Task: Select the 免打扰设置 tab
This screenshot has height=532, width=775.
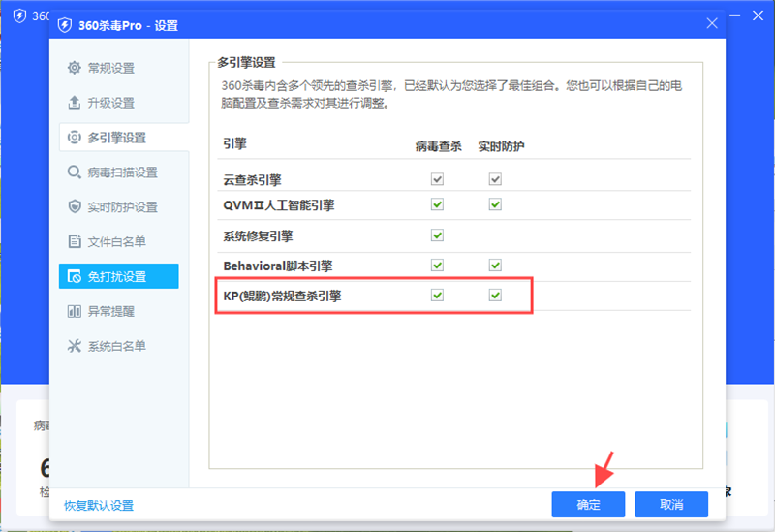Action: coord(118,276)
